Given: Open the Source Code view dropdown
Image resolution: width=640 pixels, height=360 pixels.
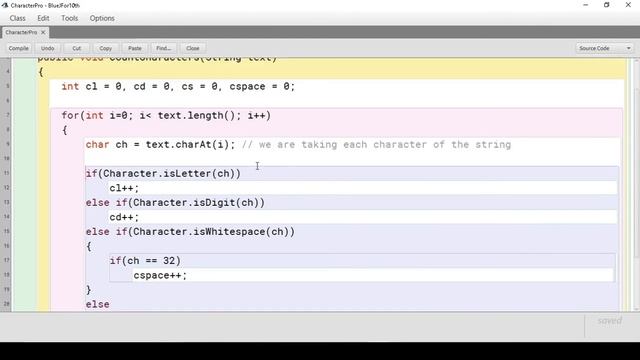Looking at the screenshot, I should point(604,48).
